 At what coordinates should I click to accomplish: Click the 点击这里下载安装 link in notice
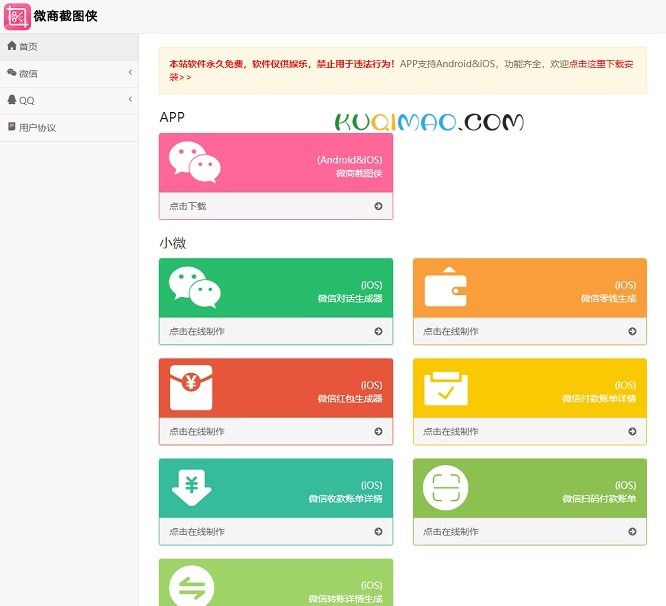coord(601,64)
